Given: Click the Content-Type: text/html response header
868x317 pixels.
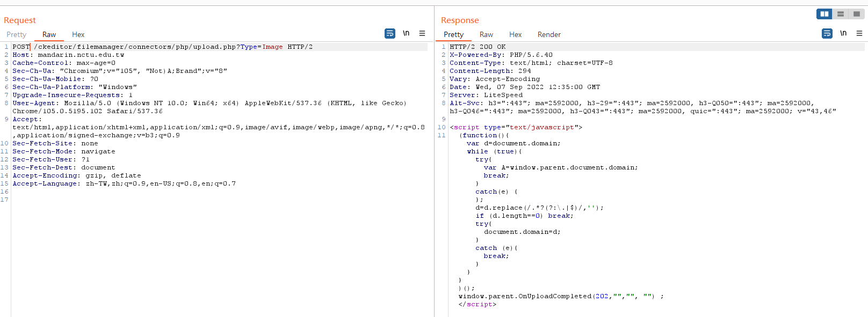Looking at the screenshot, I should pos(531,63).
